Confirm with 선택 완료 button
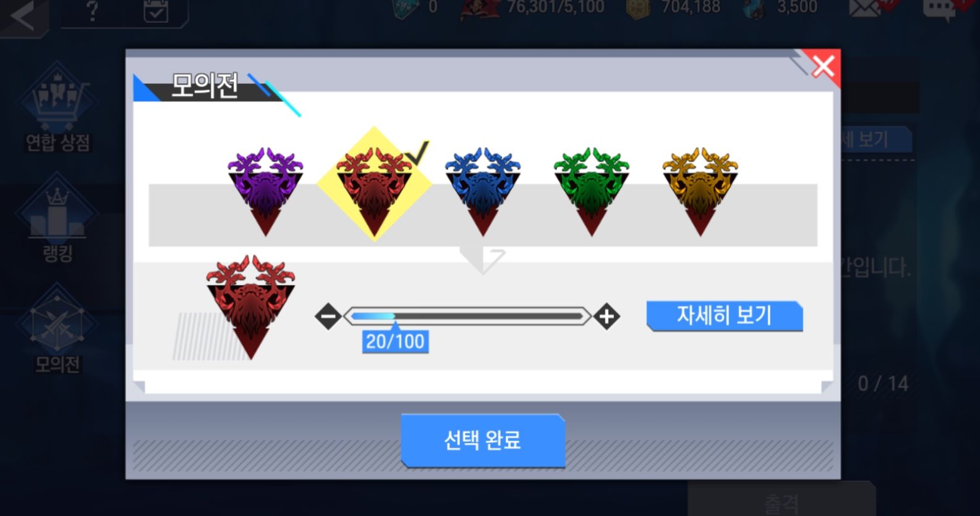This screenshot has width=980, height=516. tap(483, 440)
